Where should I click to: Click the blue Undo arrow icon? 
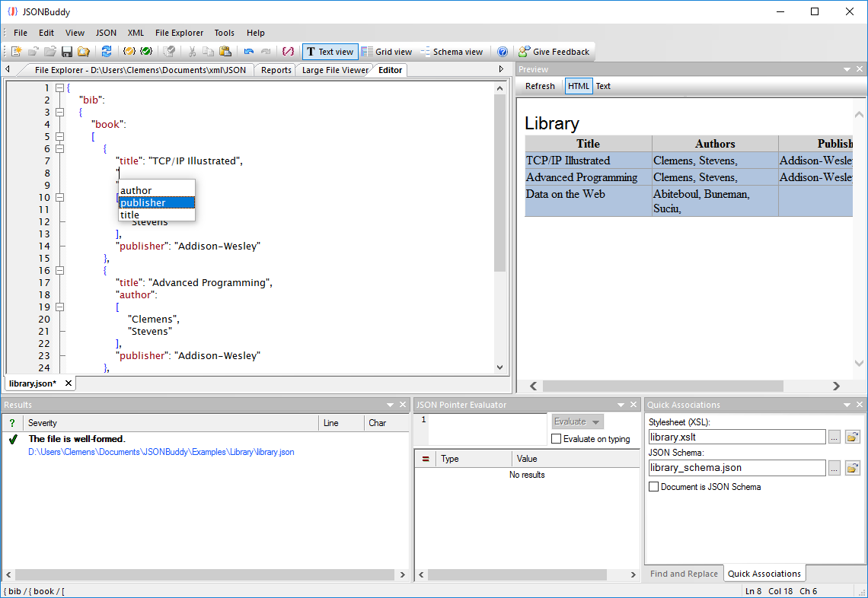248,52
